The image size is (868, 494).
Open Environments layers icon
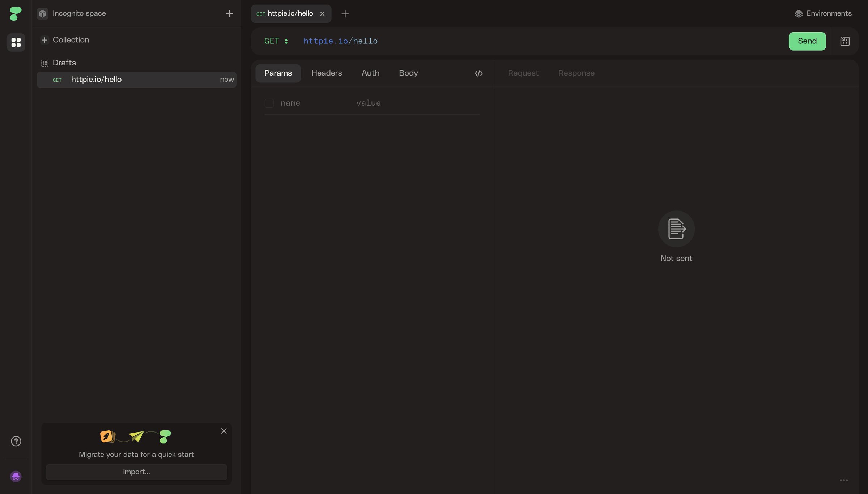click(x=799, y=14)
